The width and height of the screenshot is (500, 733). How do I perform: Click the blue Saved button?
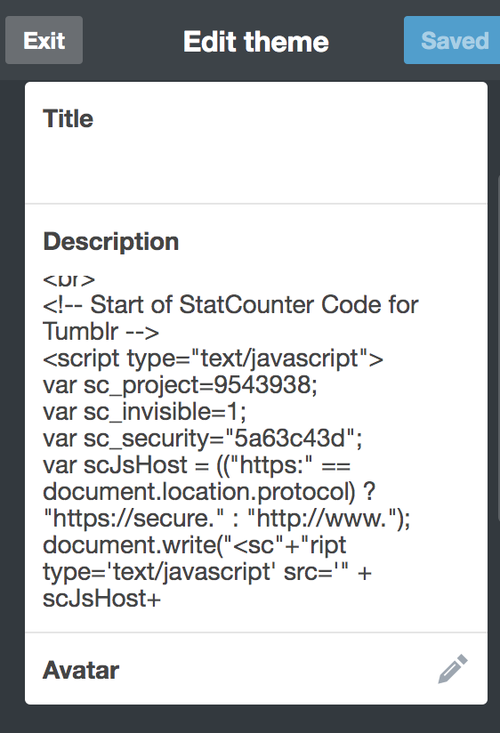click(452, 40)
